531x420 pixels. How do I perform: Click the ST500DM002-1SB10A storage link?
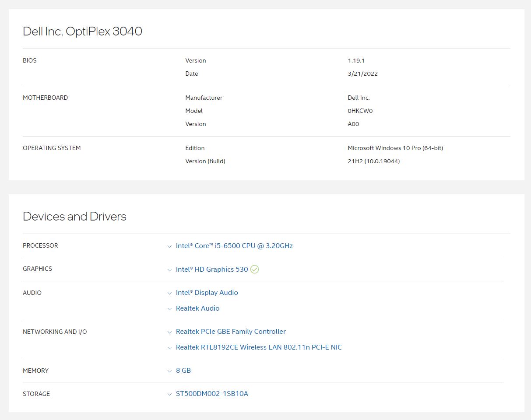tap(212, 394)
